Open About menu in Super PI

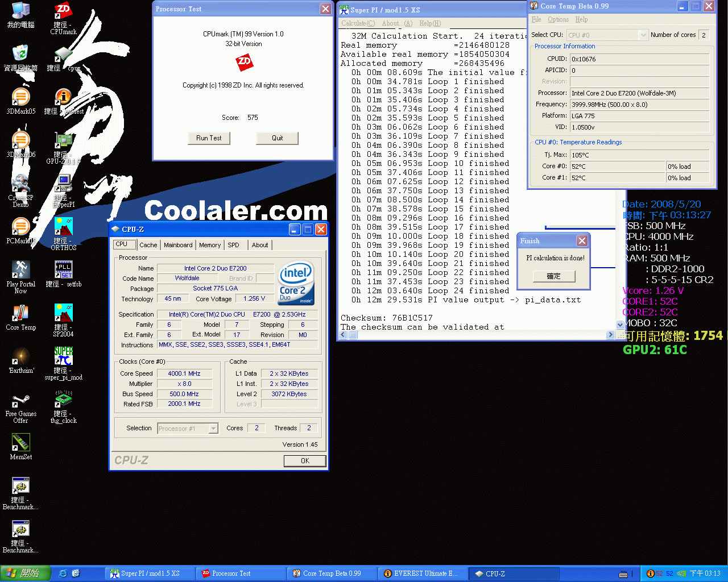click(397, 23)
